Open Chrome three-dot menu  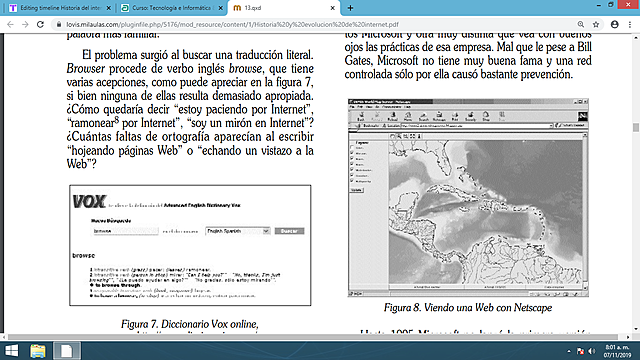pos(630,24)
